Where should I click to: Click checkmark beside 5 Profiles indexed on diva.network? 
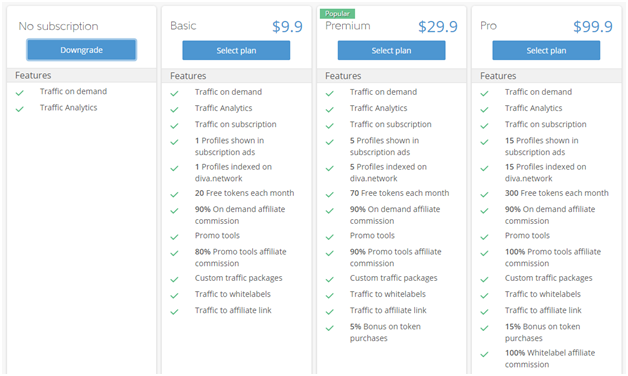(330, 169)
